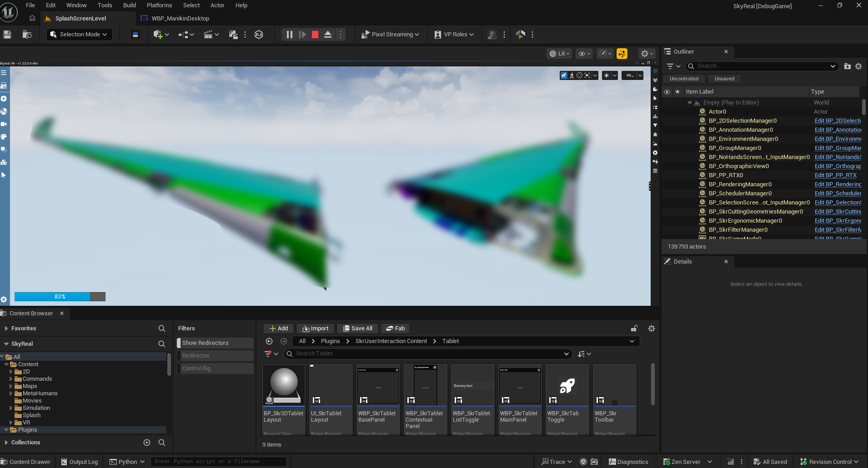Click the Eject from player icon
This screenshot has width=868, height=468.
tap(327, 35)
